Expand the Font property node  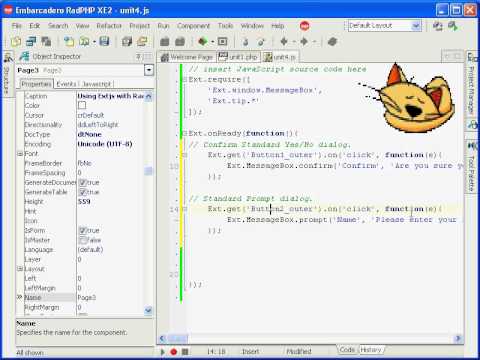[x=20, y=154]
